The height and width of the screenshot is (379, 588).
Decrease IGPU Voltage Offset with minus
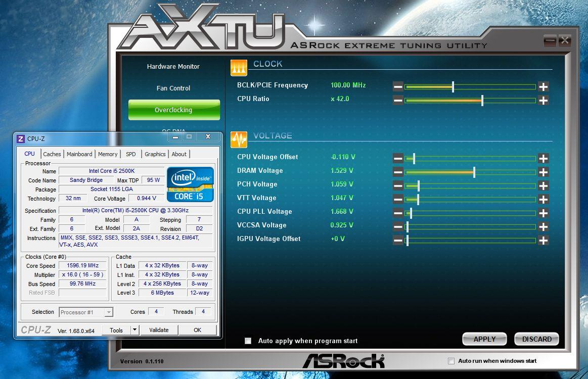click(x=398, y=241)
